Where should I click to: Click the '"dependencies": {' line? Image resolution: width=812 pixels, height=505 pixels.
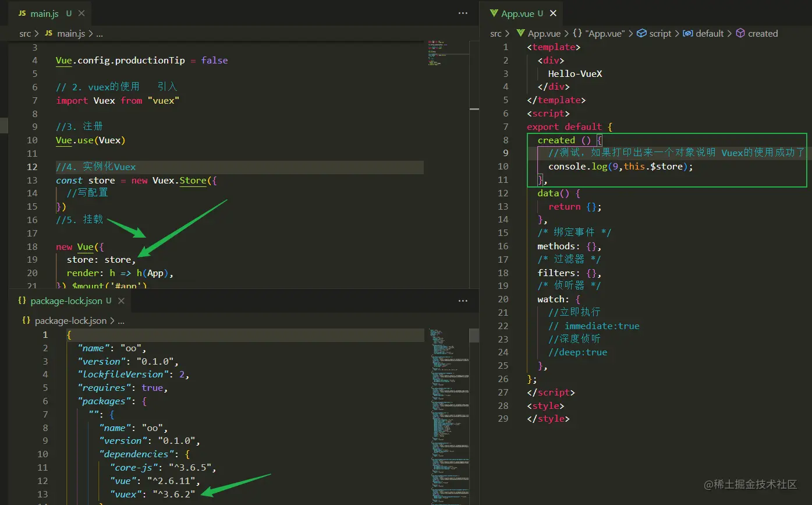[x=144, y=454]
